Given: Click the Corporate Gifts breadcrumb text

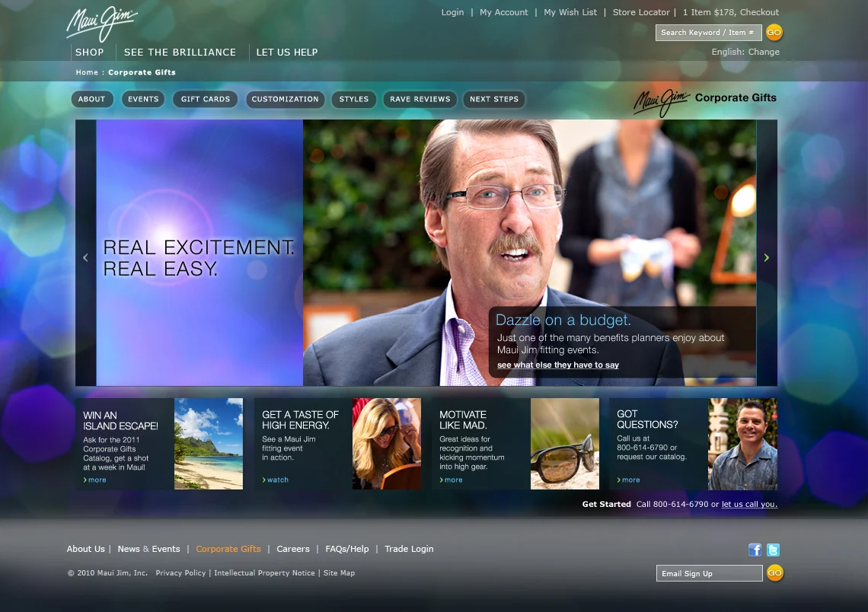Looking at the screenshot, I should [142, 72].
